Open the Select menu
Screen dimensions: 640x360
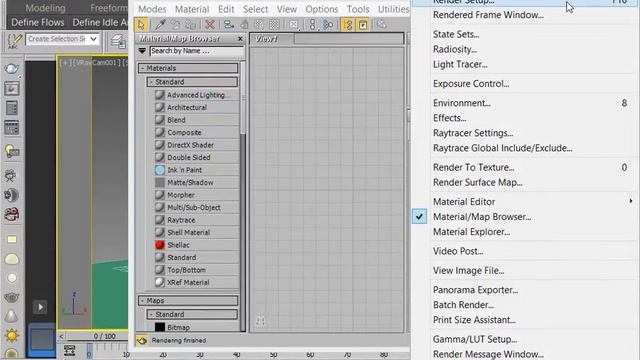(x=255, y=9)
